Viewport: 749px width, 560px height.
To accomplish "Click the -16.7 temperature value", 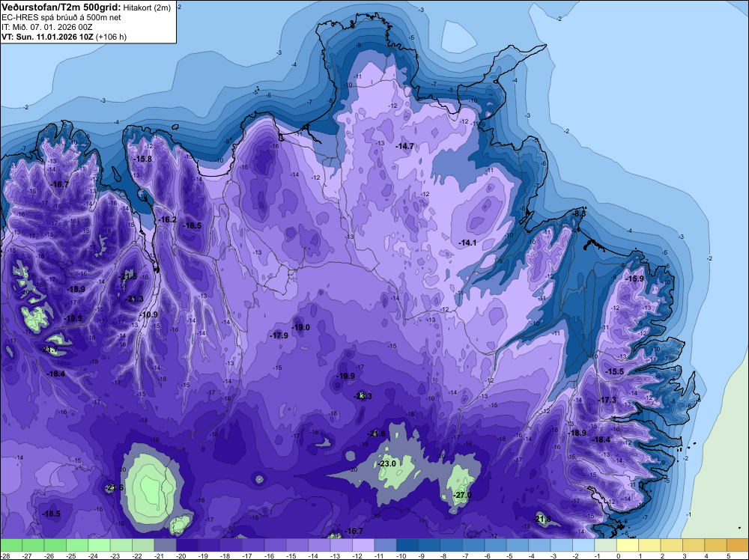I will click(x=354, y=531).
